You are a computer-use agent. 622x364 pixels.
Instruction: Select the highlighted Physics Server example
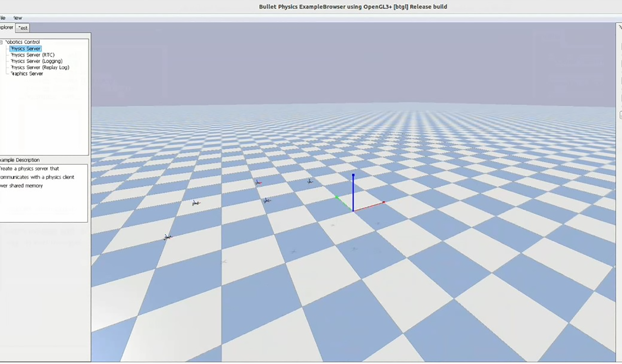point(25,48)
